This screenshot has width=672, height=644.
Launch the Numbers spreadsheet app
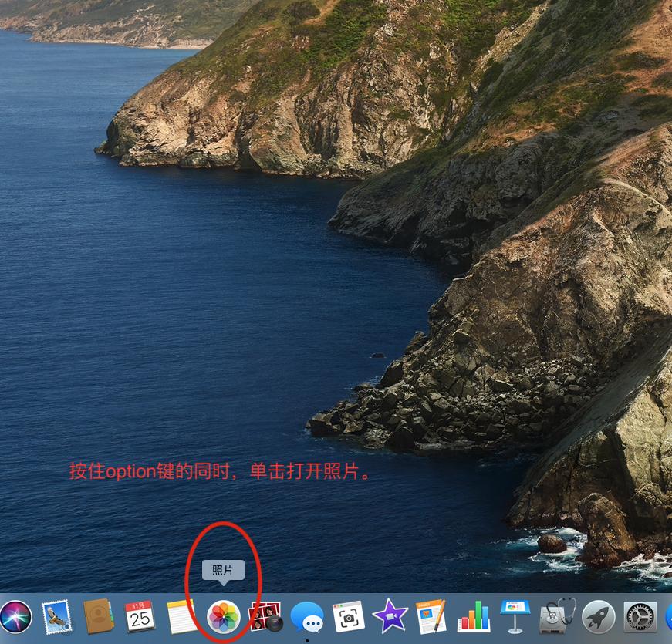473,617
